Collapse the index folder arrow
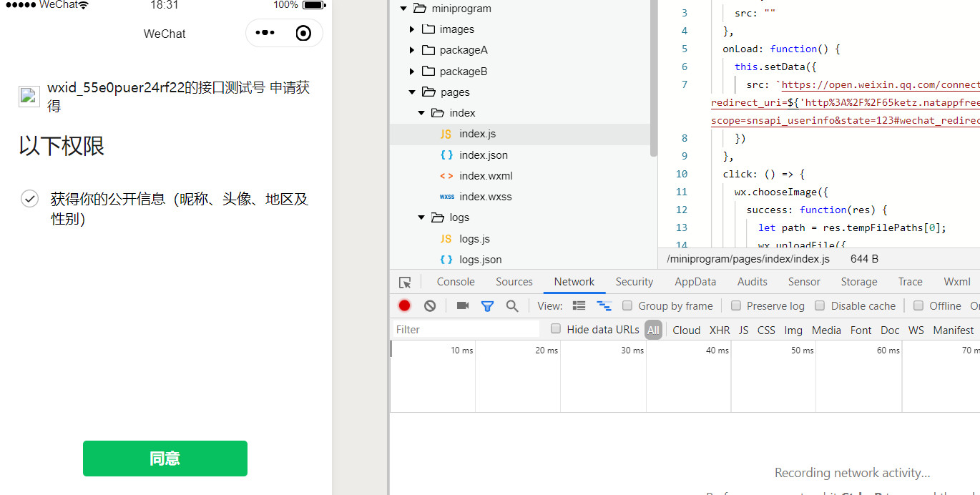Image resolution: width=980 pixels, height=495 pixels. point(421,113)
